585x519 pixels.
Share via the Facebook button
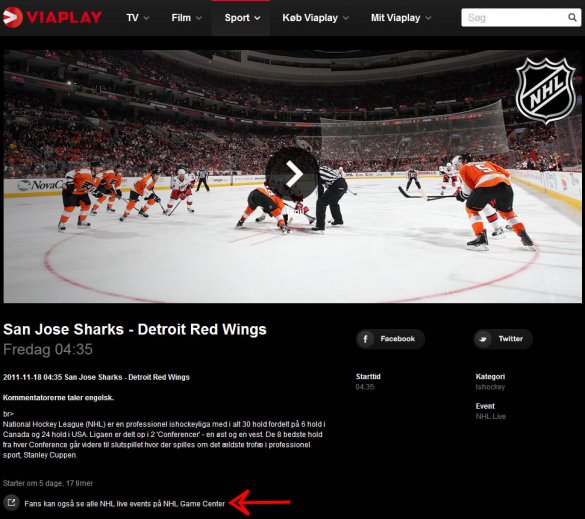point(390,339)
